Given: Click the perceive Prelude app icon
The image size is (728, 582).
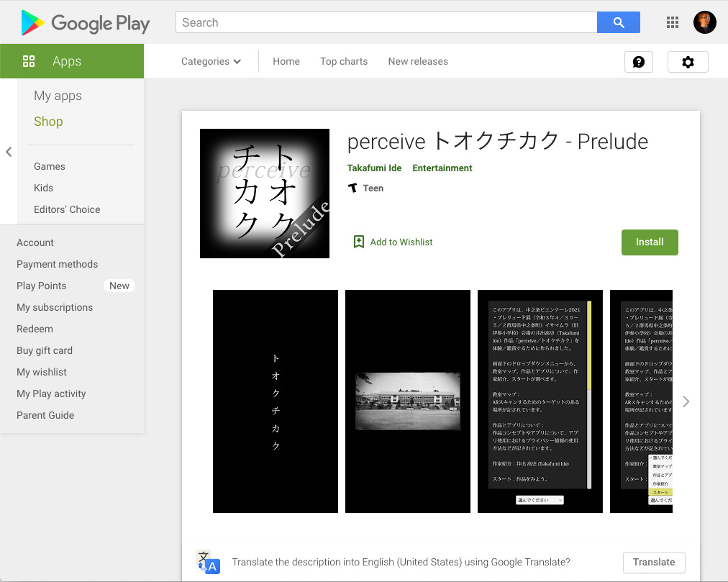Looking at the screenshot, I should coord(265,194).
